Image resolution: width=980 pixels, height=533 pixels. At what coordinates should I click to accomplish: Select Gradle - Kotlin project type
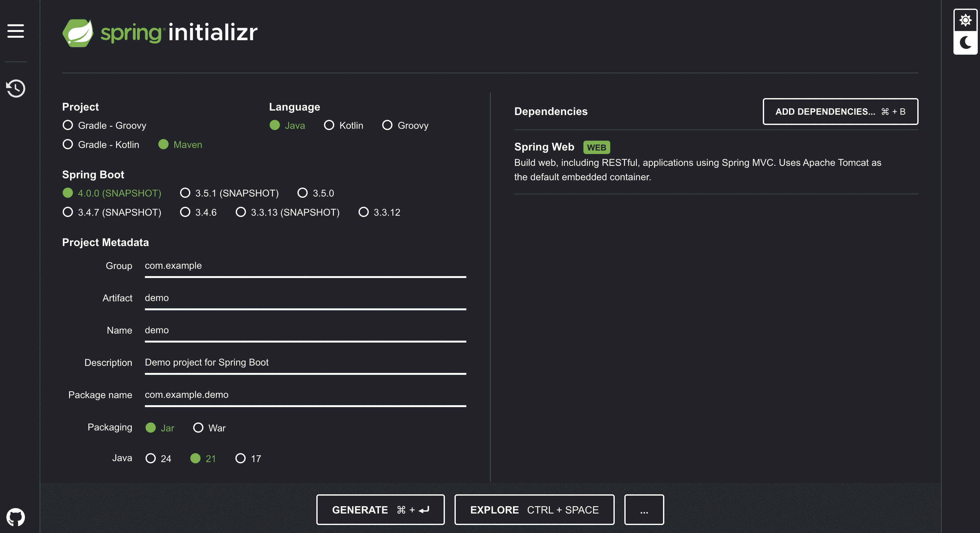68,144
